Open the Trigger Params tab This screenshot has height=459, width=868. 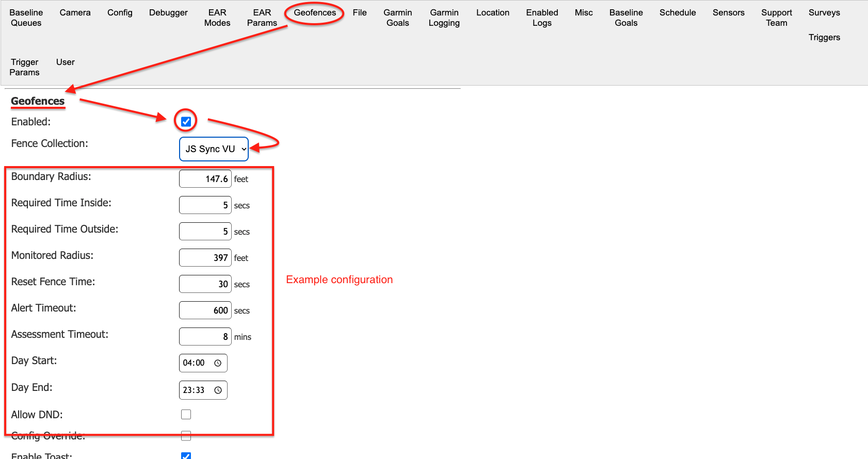[24, 67]
